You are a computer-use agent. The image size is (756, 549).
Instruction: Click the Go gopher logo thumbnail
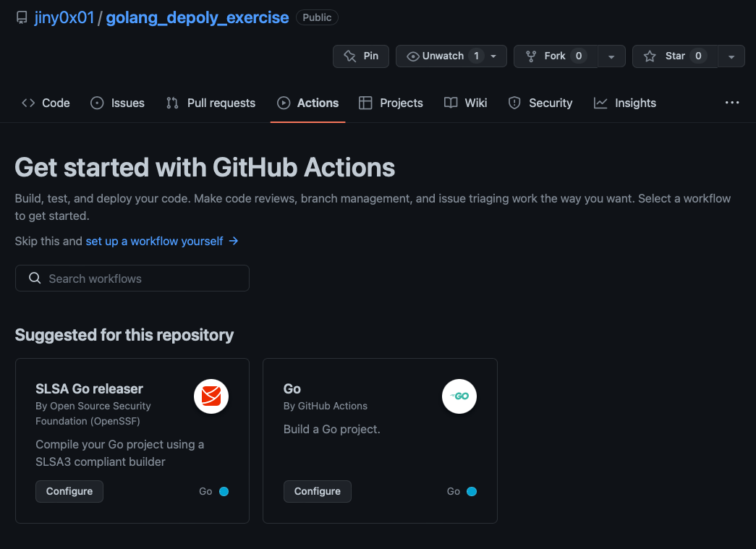459,396
